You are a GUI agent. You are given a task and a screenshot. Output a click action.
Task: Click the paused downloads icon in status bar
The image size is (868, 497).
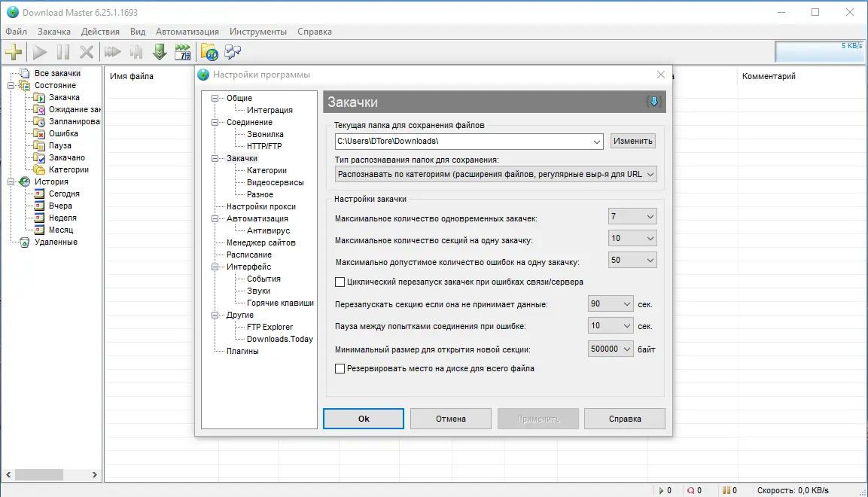tap(726, 490)
